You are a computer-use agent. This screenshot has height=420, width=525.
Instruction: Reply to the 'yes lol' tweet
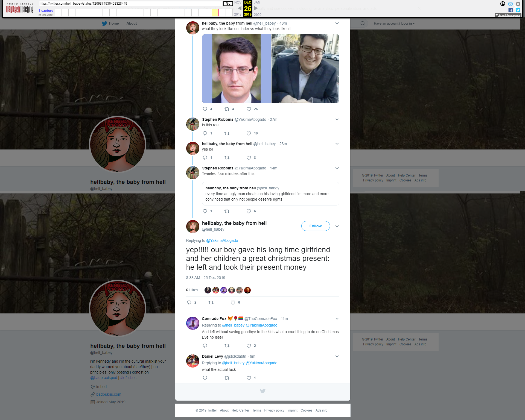click(x=205, y=158)
